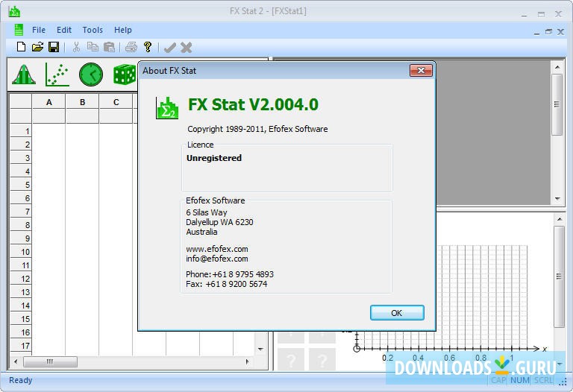This screenshot has height=392, width=573.
Task: Click the upper right pane scroll up arrow
Action: click(x=557, y=67)
